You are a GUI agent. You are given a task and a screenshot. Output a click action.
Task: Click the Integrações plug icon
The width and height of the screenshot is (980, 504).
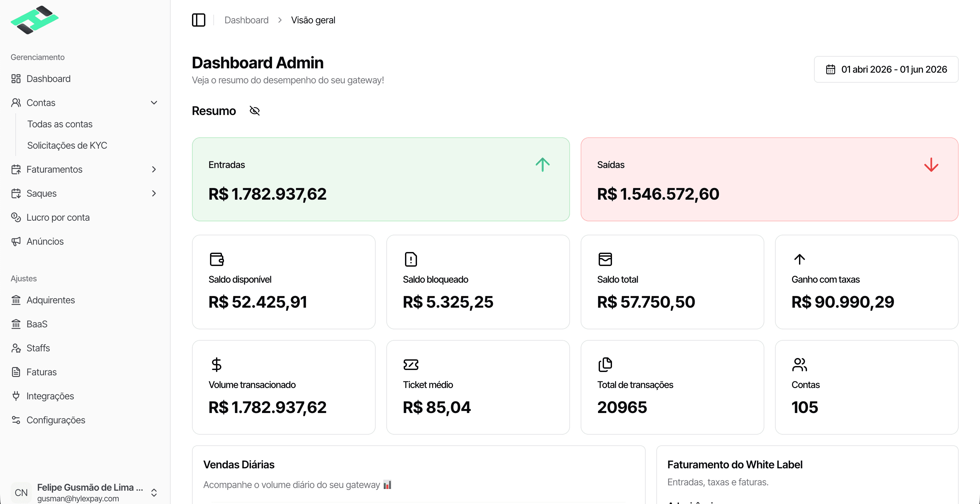[16, 396]
